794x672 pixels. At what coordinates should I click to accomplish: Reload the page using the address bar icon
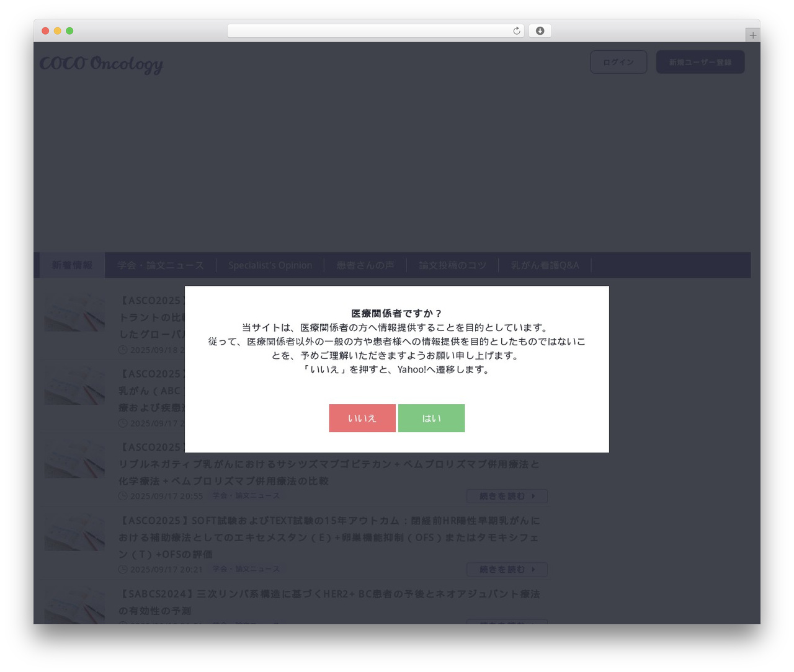pyautogui.click(x=516, y=31)
